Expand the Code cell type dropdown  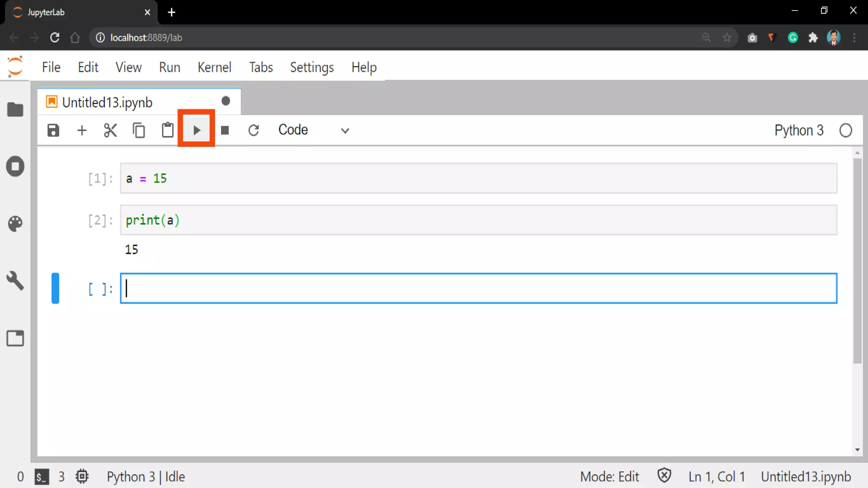tap(314, 130)
